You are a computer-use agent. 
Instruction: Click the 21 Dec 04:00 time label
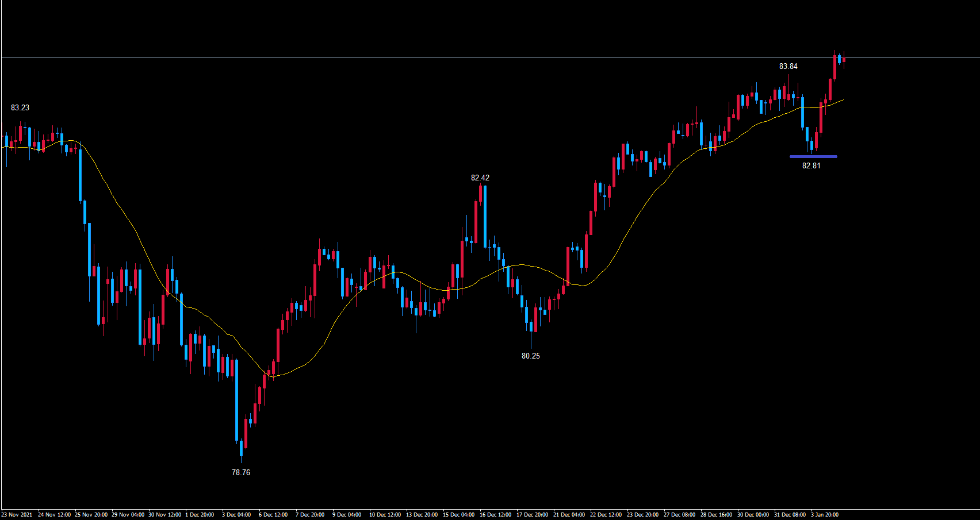tap(569, 514)
